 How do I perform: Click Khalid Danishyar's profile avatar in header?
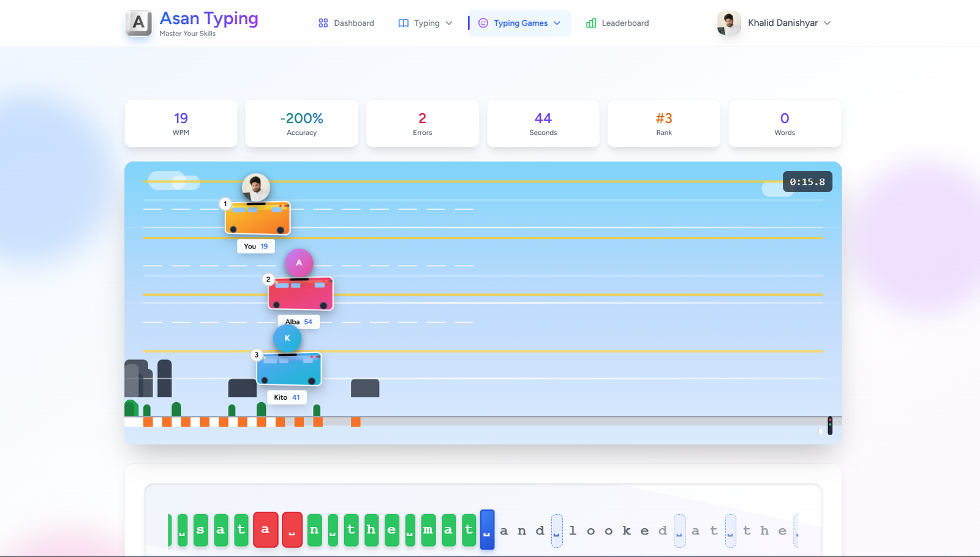729,23
